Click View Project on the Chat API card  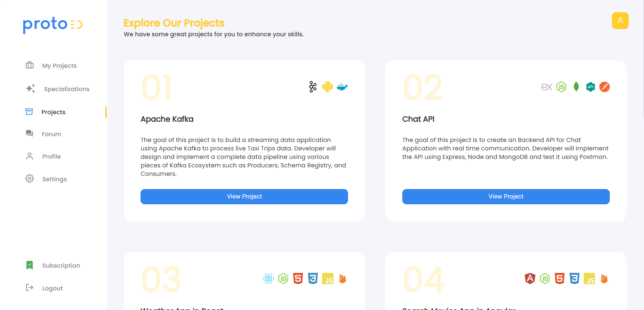tap(506, 197)
